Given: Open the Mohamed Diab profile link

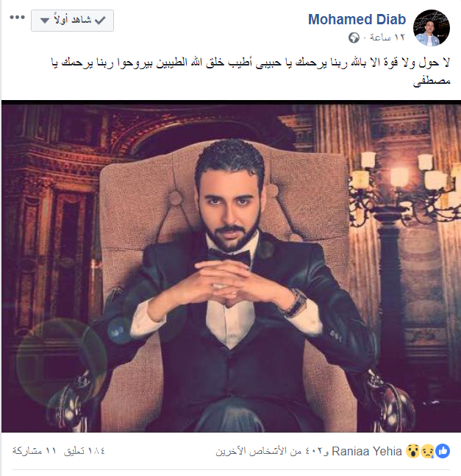Looking at the screenshot, I should [357, 19].
